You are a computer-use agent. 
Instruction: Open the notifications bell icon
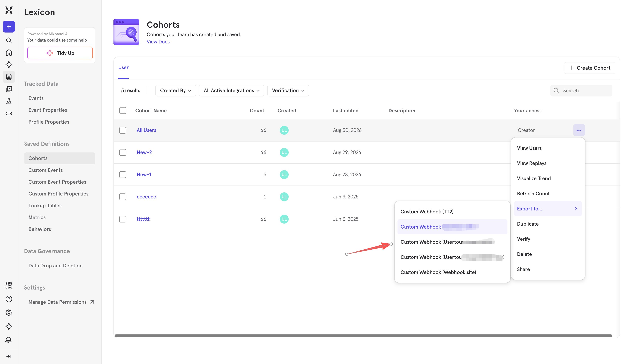tap(9, 340)
